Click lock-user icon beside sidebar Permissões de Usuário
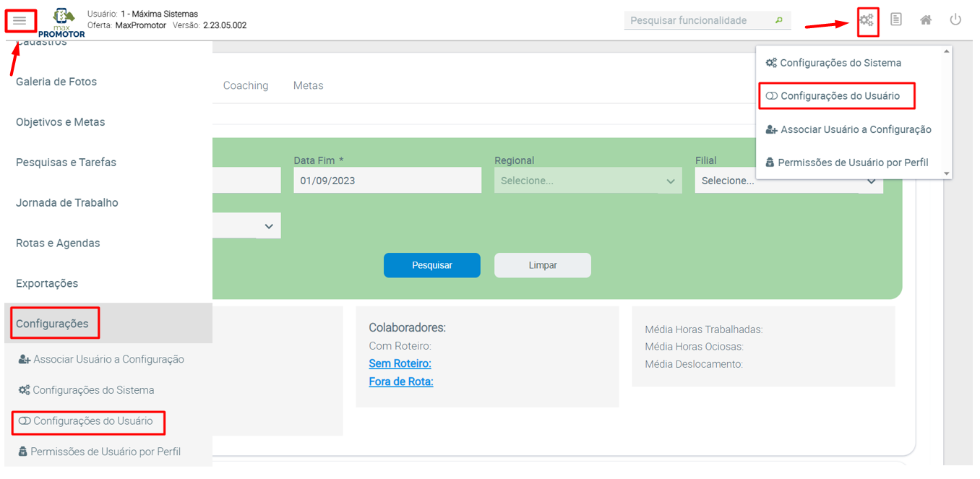This screenshot has width=980, height=479. (x=22, y=452)
